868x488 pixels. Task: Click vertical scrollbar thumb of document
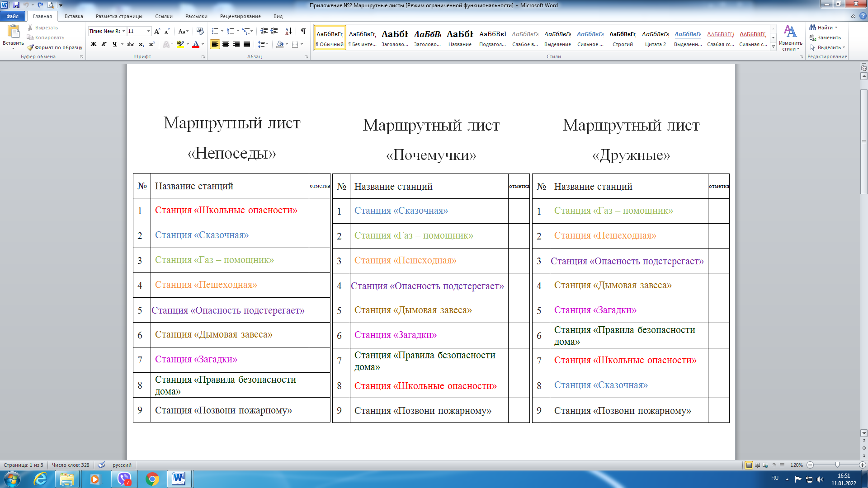(864, 141)
